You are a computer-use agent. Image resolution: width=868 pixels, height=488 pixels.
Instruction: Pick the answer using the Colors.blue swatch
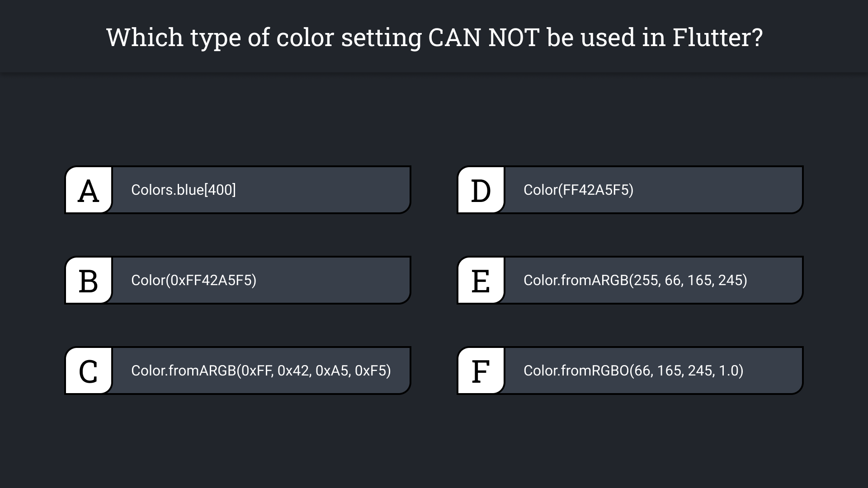(184, 190)
